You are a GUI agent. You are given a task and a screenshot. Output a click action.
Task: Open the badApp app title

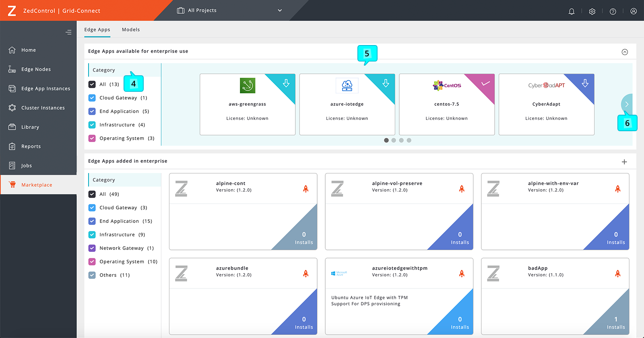click(x=538, y=268)
